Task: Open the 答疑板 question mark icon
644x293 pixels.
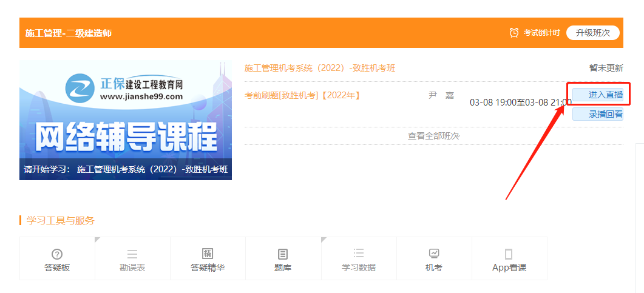Action: (57, 254)
